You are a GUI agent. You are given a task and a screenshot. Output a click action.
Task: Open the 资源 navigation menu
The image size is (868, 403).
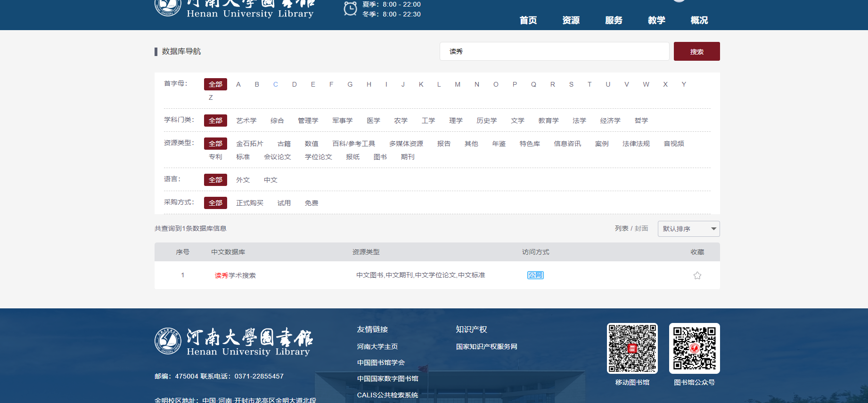point(571,20)
